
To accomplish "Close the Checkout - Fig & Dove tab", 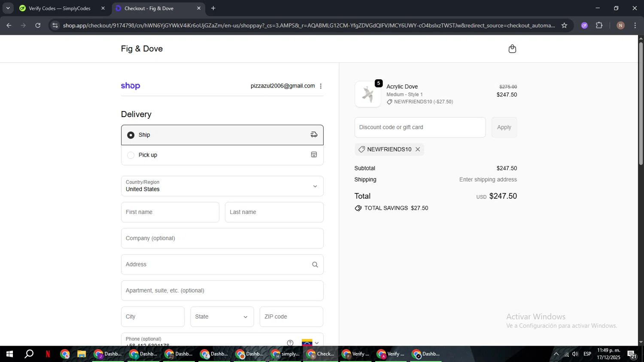I will click(x=199, y=8).
